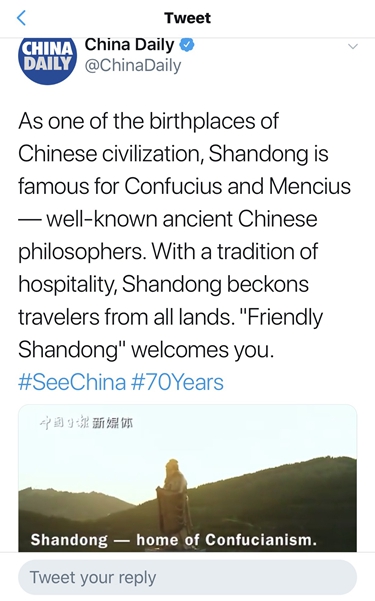
Task: Focus the Tweet your reply field
Action: [x=188, y=577]
